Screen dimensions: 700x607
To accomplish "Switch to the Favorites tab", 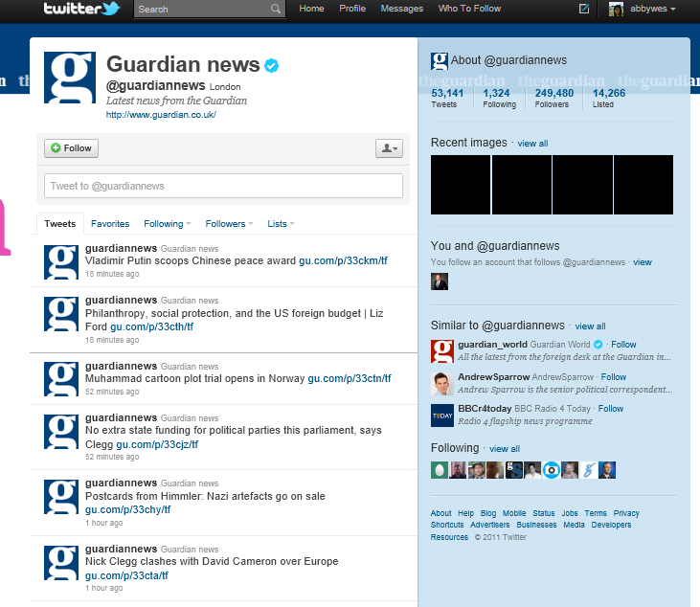I will coord(110,224).
